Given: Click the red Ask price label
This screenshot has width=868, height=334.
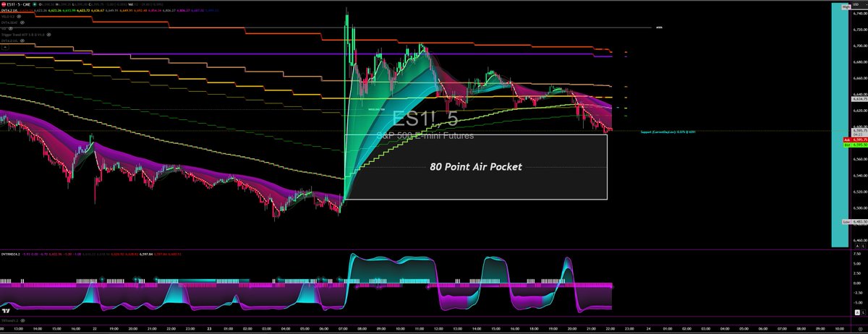Looking at the screenshot, I should click(x=855, y=140).
